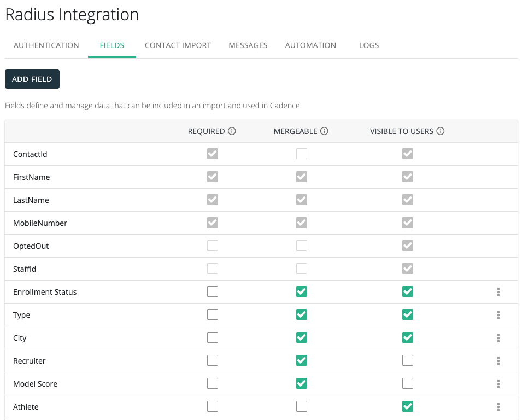
Task: Open the three-dot menu for Enrollment Status
Action: [498, 292]
